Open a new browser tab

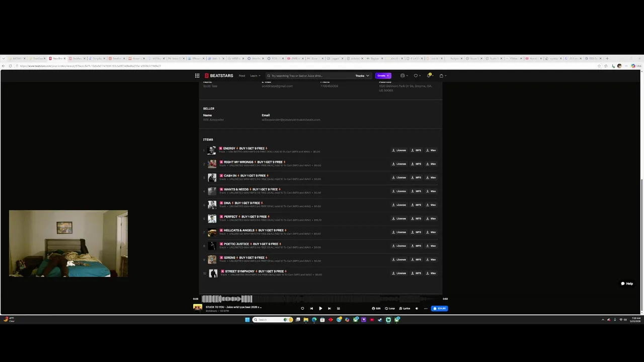point(607,58)
